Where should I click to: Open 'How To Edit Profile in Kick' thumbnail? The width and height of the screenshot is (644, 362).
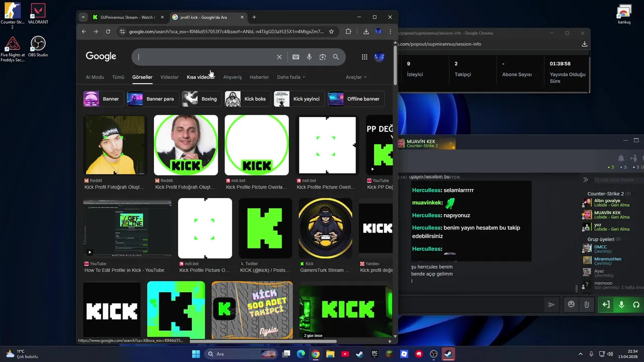[127, 228]
